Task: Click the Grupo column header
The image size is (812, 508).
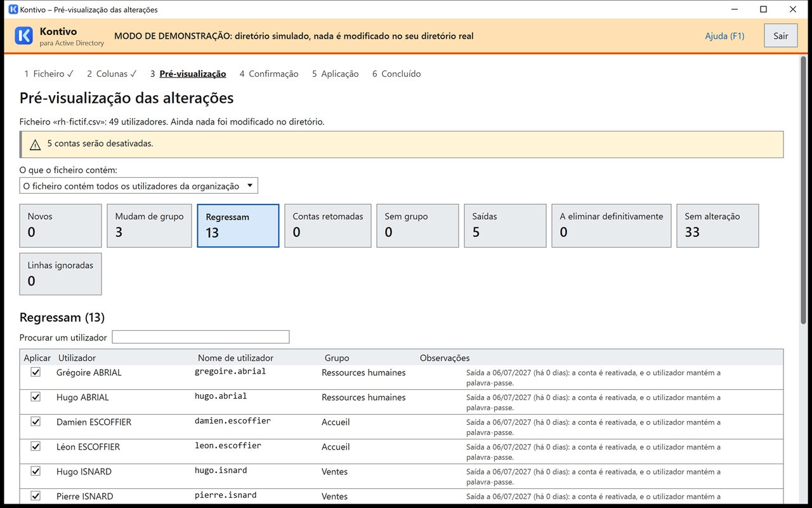Action: 337,358
